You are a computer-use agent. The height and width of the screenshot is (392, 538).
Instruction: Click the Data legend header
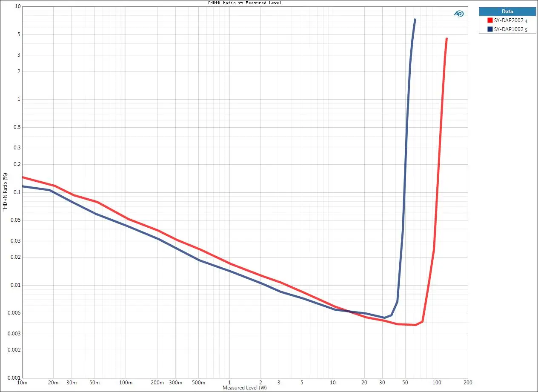(507, 11)
